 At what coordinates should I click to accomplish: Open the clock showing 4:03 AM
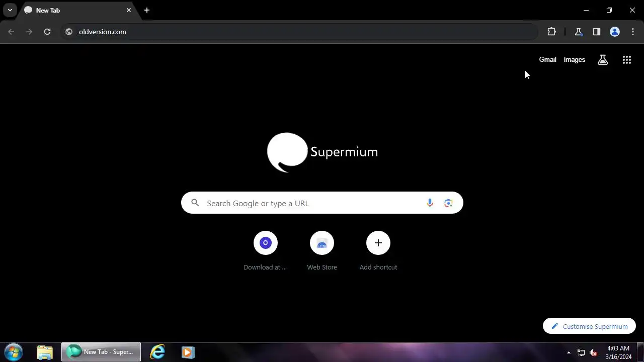point(618,352)
